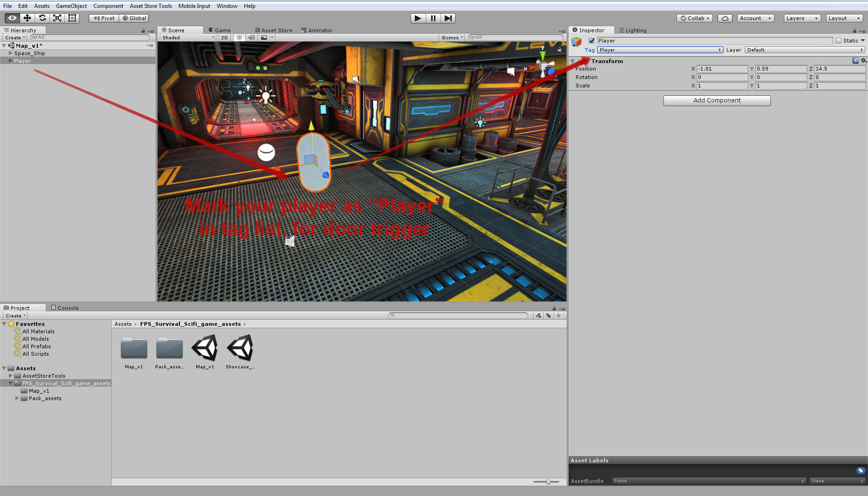The height and width of the screenshot is (496, 868).
Task: Click the Player name field
Action: (715, 41)
